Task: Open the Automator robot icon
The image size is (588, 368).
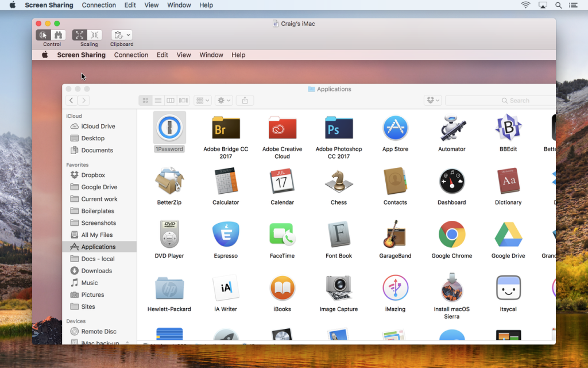Action: point(452,128)
